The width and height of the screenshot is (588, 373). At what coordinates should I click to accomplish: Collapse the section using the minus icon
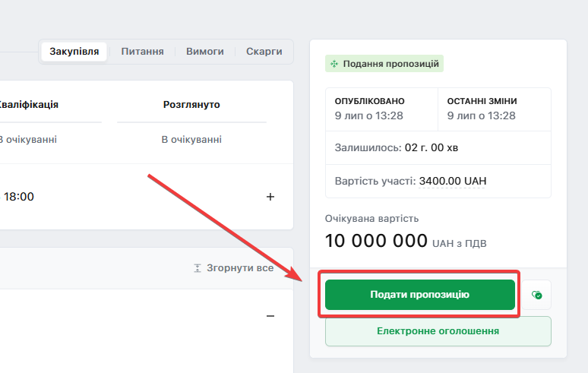270,316
